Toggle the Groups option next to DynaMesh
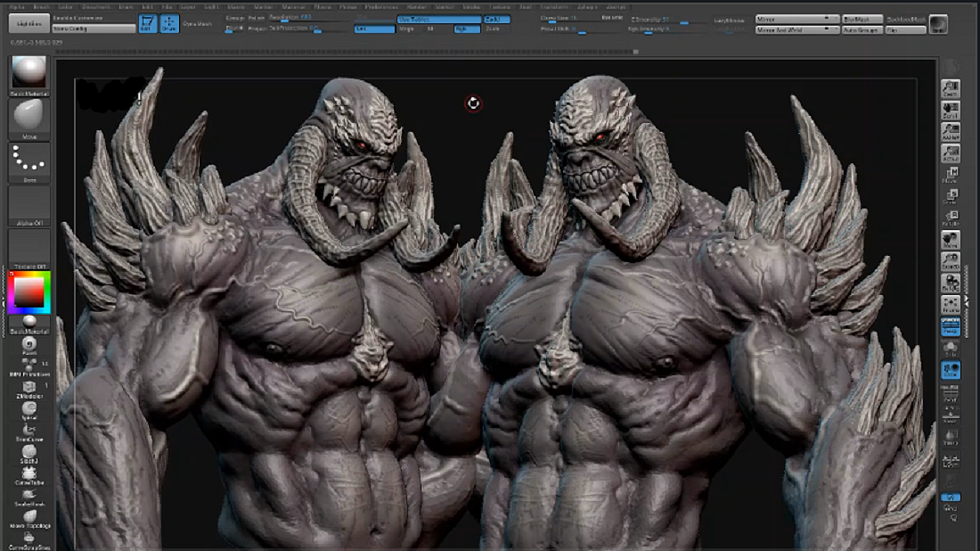Viewport: 980px width, 551px height. [235, 18]
